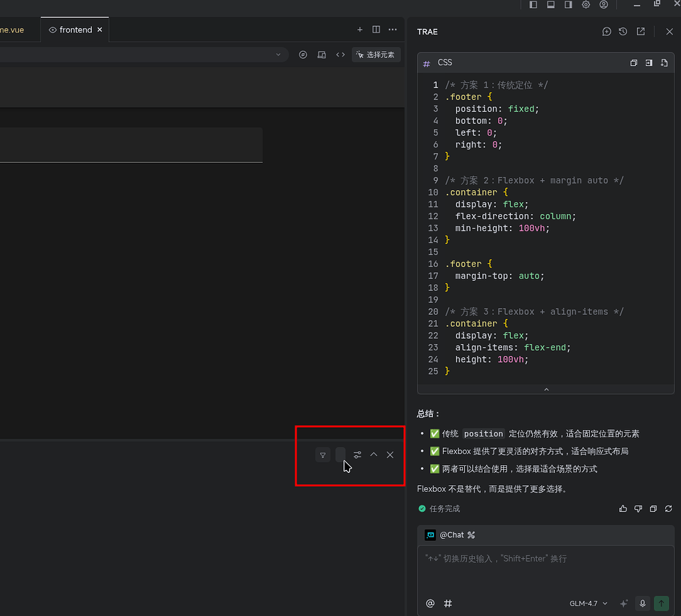This screenshot has height=616, width=681.
Task: Click the filter icon in the bottom panel
Action: point(323,455)
